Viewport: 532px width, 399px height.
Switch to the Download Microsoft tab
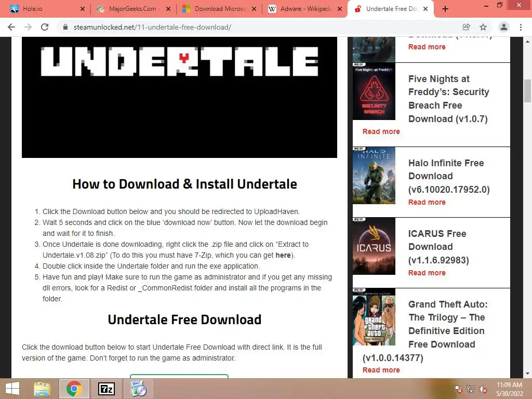(x=219, y=9)
